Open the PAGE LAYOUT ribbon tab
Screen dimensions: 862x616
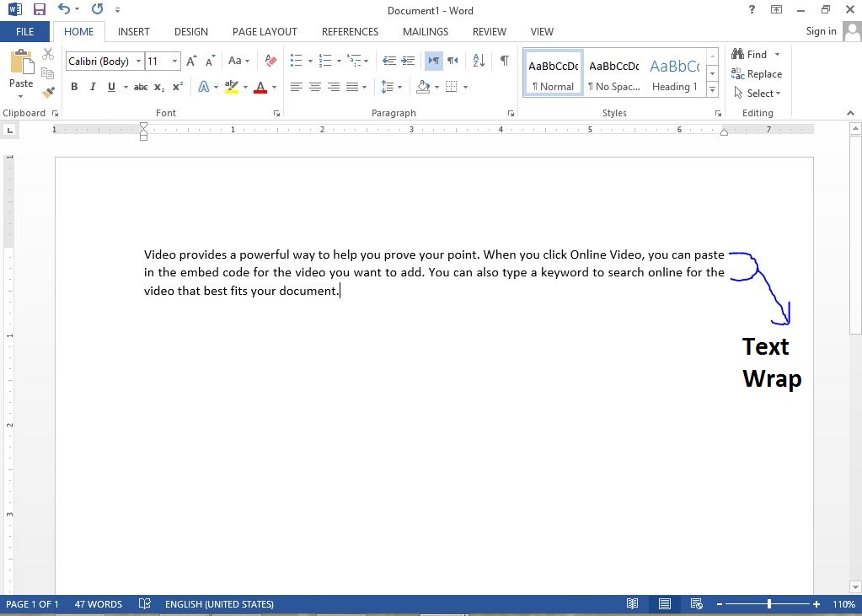click(x=264, y=31)
